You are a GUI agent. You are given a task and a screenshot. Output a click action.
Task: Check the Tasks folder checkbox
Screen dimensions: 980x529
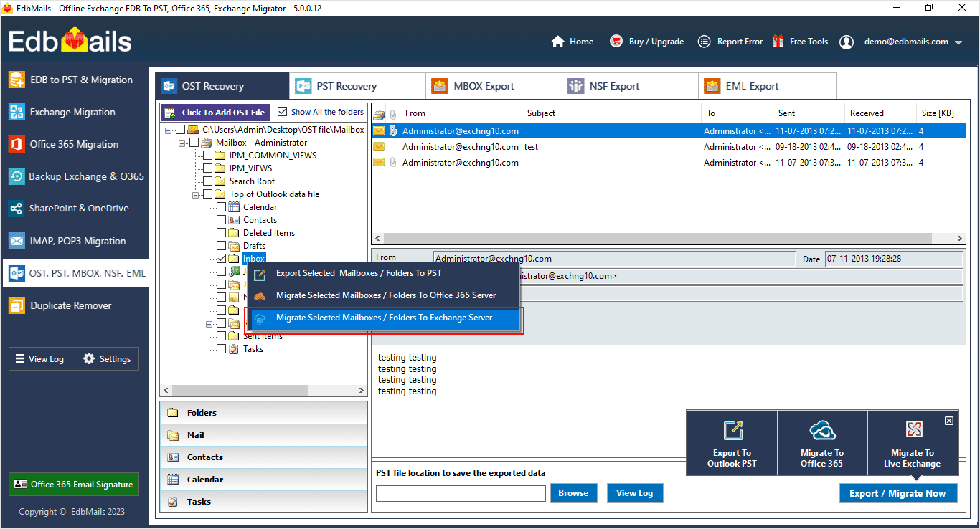coord(221,349)
